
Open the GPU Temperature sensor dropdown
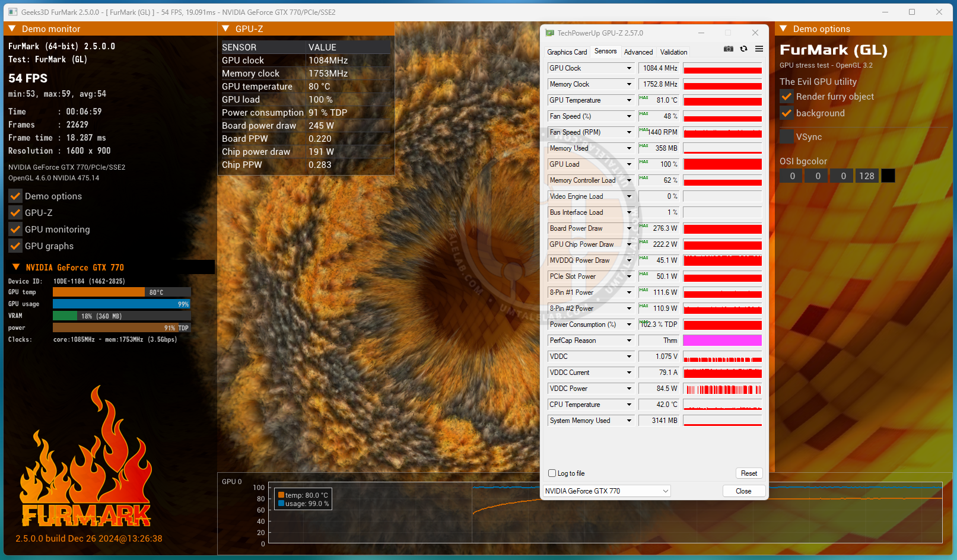629,100
